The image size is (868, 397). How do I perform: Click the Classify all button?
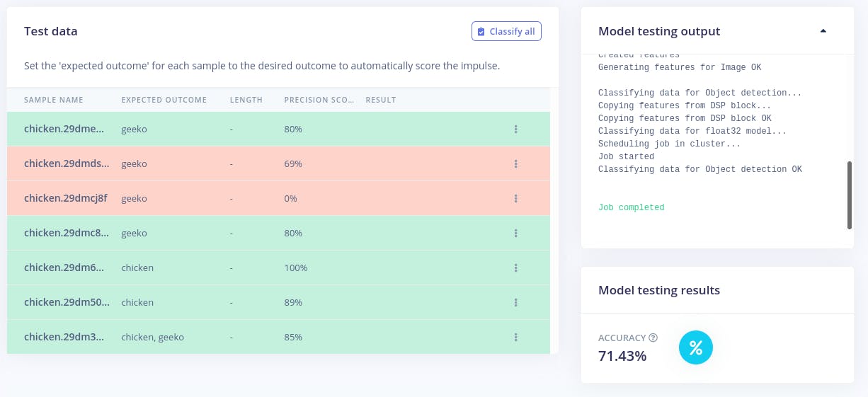(506, 32)
